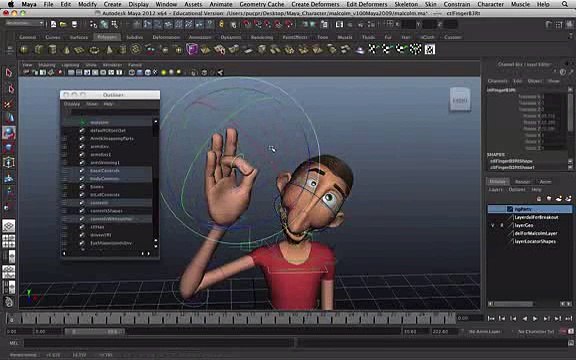Image resolution: width=576 pixels, height=360 pixels.
Task: Open the No Character Set dropdown
Action: coord(536,331)
